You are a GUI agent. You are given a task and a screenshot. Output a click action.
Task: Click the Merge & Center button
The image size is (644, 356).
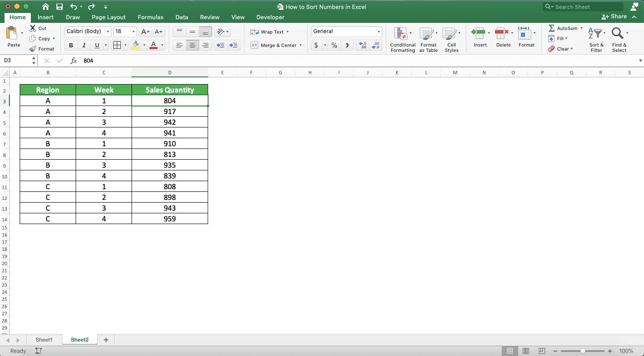coord(273,45)
